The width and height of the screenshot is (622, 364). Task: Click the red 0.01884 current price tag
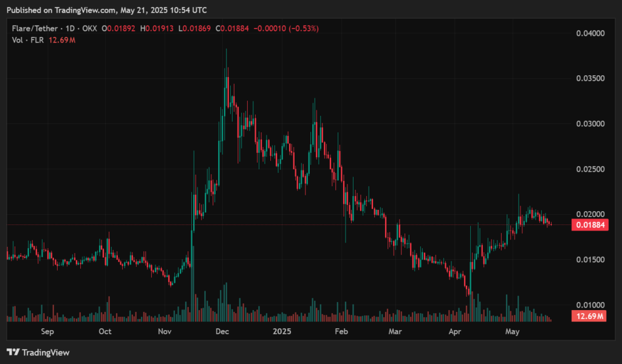[588, 225]
